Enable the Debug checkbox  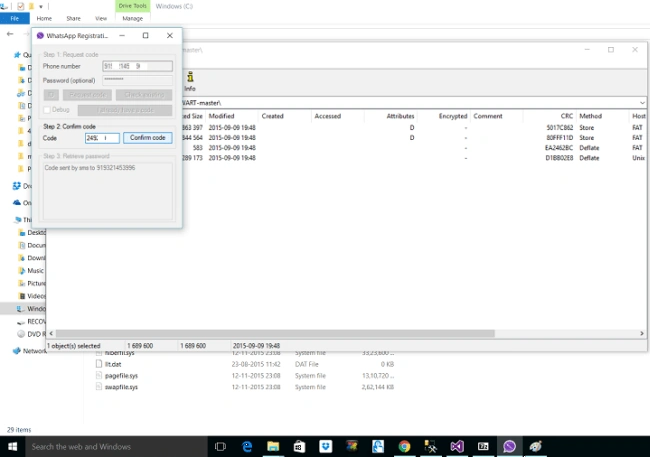pos(47,110)
